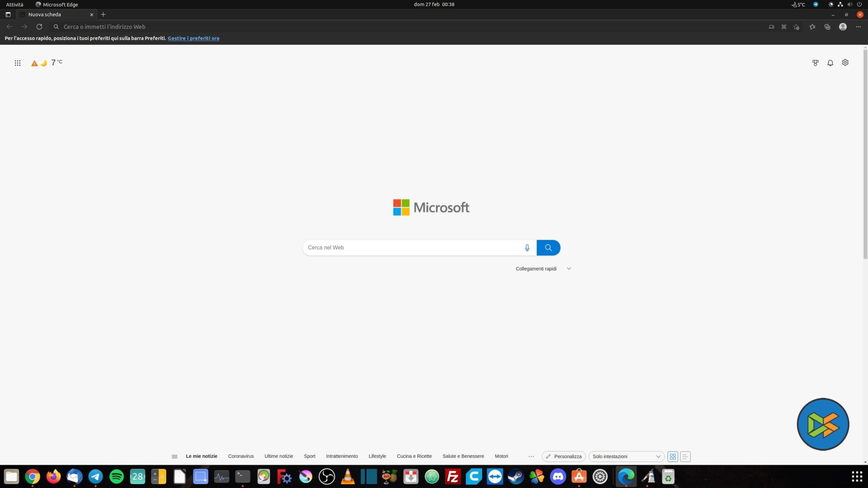Image resolution: width=868 pixels, height=488 pixels.
Task: Open the Collections toolbar icon
Action: [x=827, y=27]
